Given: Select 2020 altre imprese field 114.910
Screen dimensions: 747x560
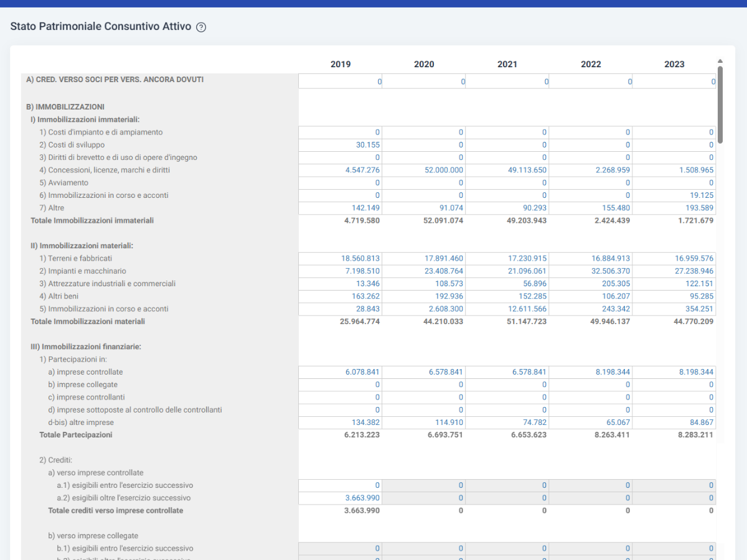Looking at the screenshot, I should tap(424, 422).
